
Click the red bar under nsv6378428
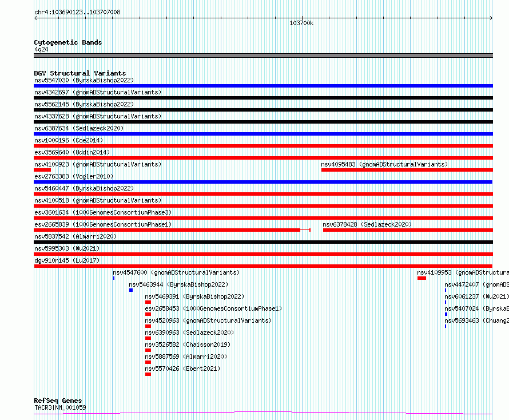click(408, 230)
